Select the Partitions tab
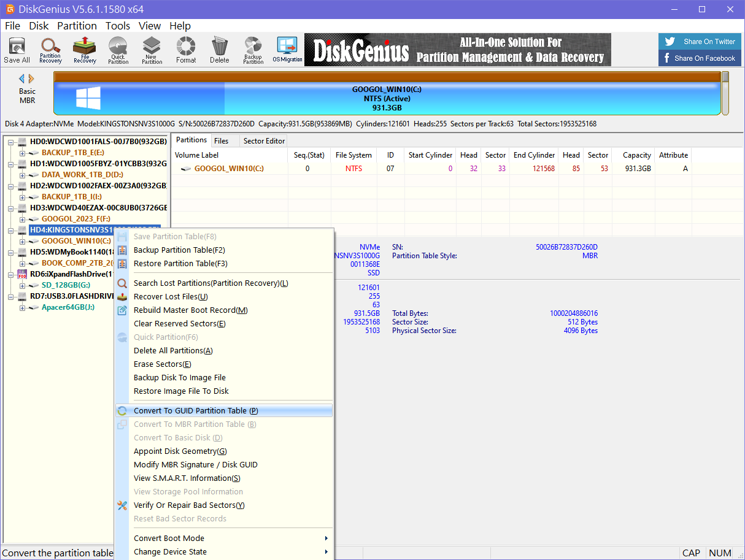 click(191, 140)
